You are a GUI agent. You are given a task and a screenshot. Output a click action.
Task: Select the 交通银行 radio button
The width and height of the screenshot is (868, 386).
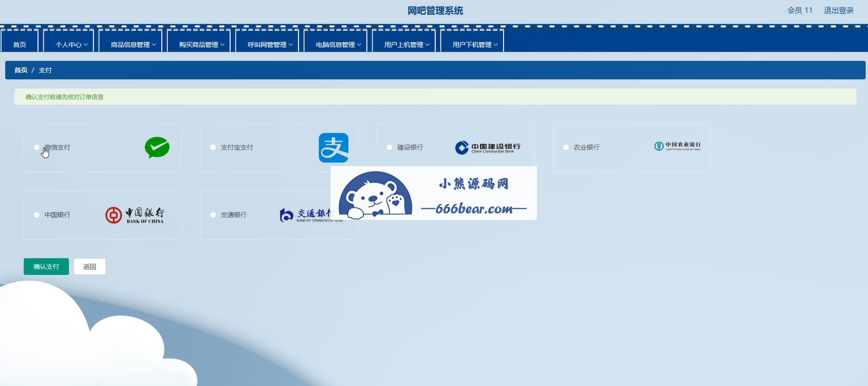click(x=213, y=215)
